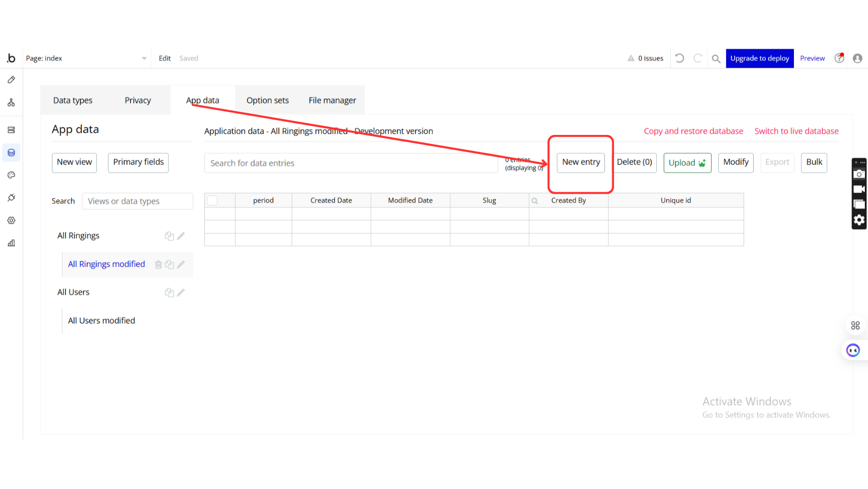This screenshot has height=489, width=868.
Task: Click the copy icon for All Ringings modified
Action: (x=169, y=265)
